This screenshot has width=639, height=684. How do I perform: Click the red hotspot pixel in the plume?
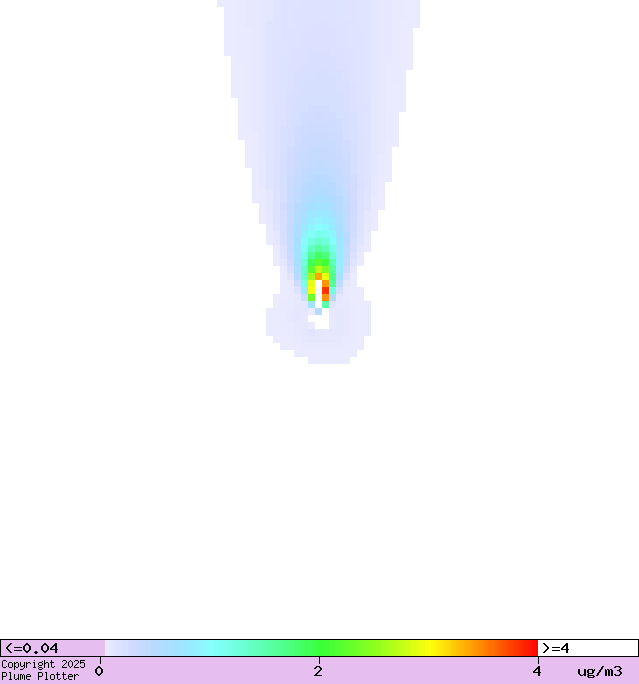(325, 291)
